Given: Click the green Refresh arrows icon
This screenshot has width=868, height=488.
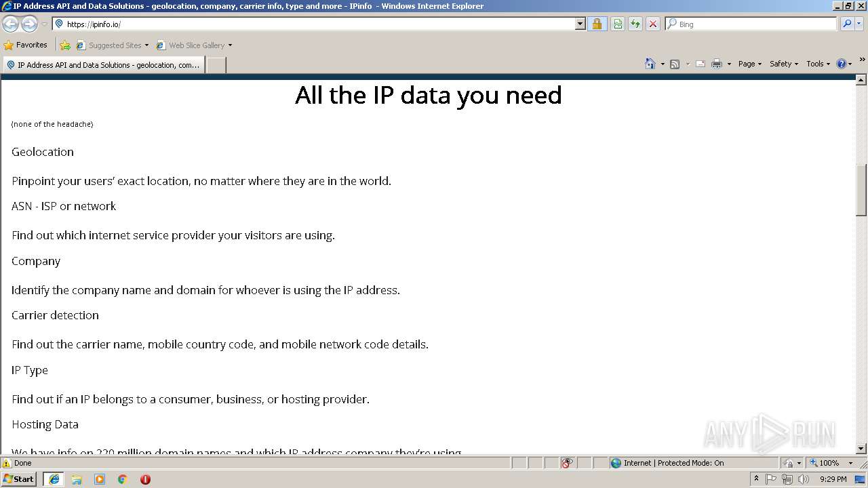Looking at the screenshot, I should coord(635,24).
